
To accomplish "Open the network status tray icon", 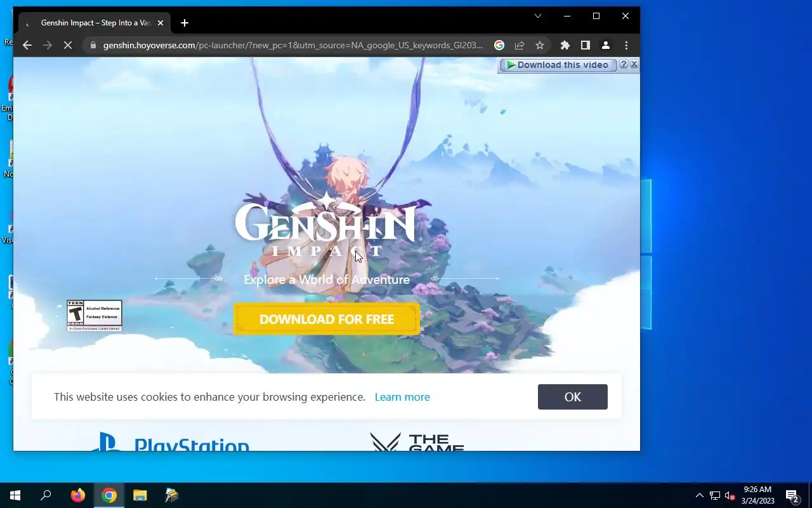I will point(715,495).
